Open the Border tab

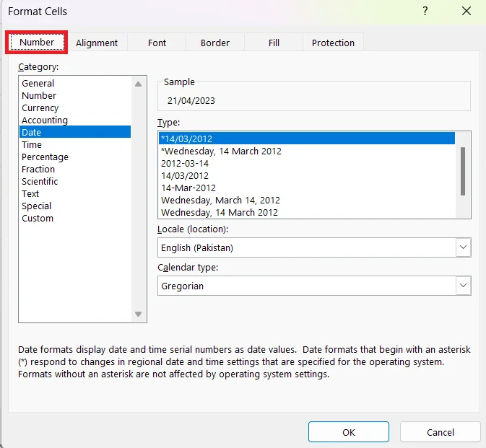coord(215,43)
